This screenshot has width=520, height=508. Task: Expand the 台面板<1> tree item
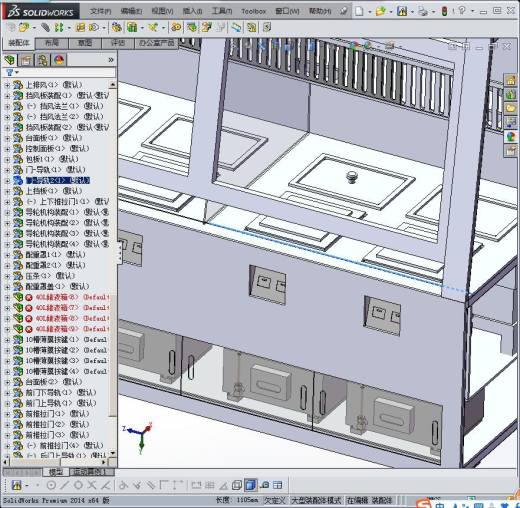coord(7,138)
